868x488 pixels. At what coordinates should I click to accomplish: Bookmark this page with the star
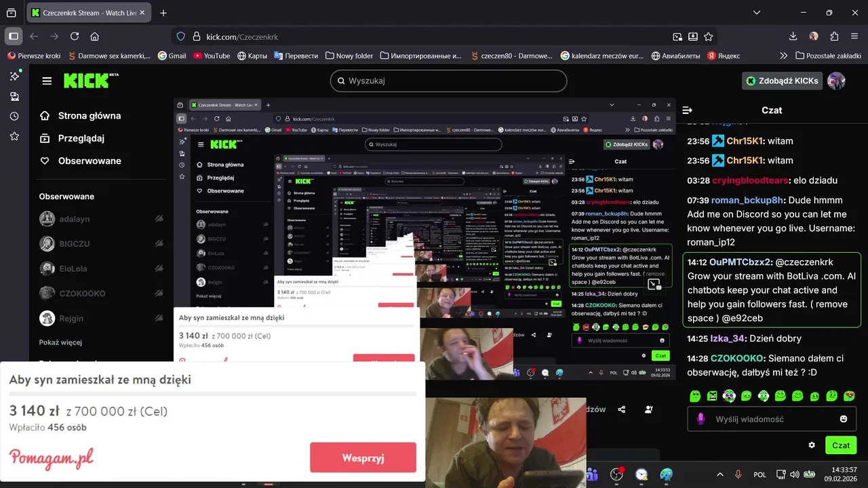tap(709, 37)
